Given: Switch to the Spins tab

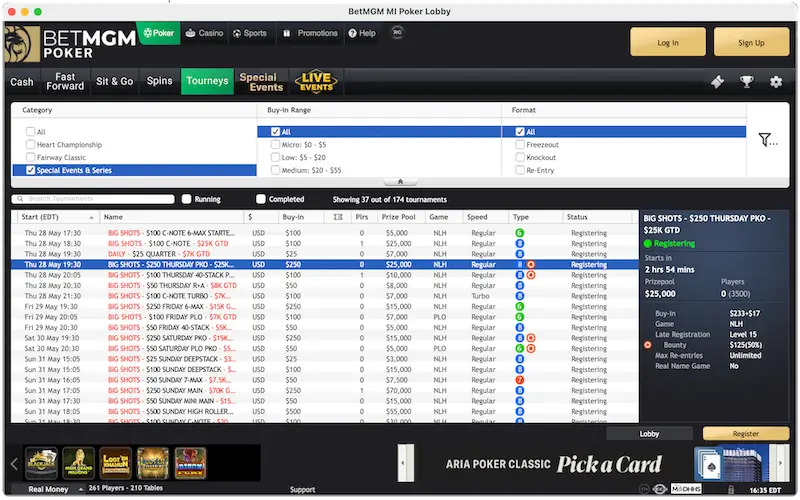Looking at the screenshot, I should coord(159,82).
